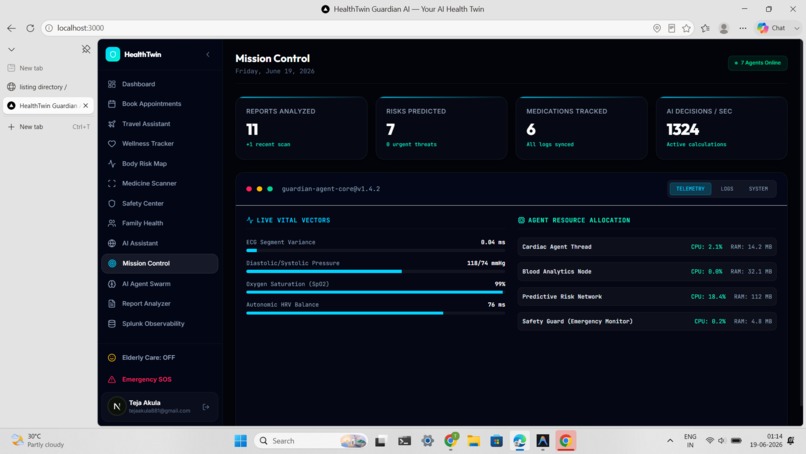The width and height of the screenshot is (806, 454).
Task: Open a New tab with Ctrl+T entry
Action: click(48, 126)
